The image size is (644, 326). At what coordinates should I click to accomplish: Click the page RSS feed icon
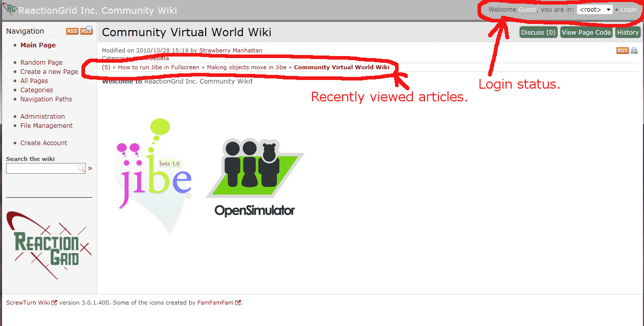tap(622, 50)
